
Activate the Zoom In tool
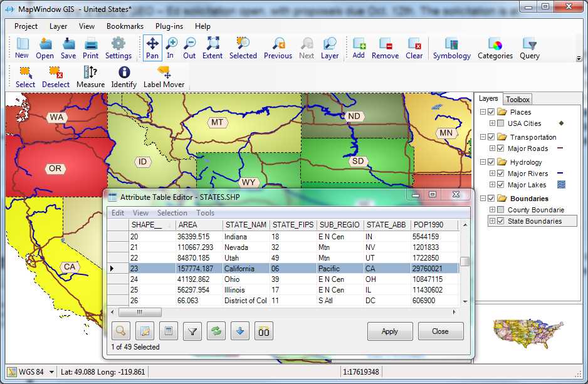[x=171, y=47]
